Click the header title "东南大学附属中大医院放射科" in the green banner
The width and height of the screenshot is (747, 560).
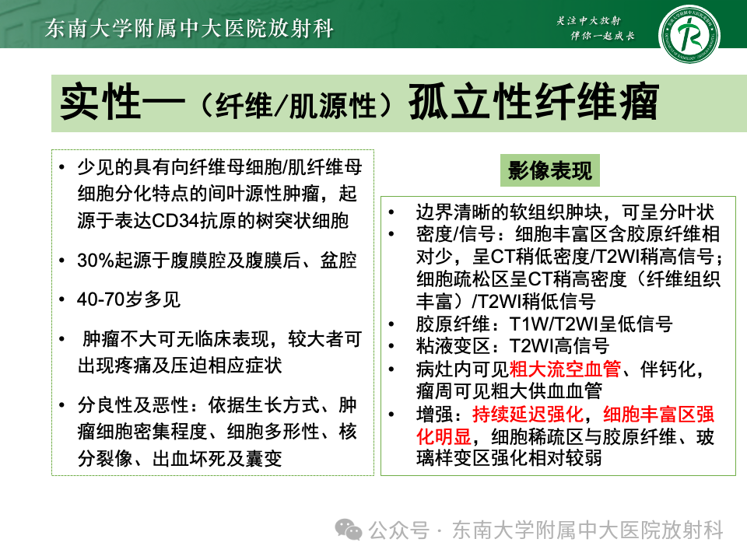(189, 28)
